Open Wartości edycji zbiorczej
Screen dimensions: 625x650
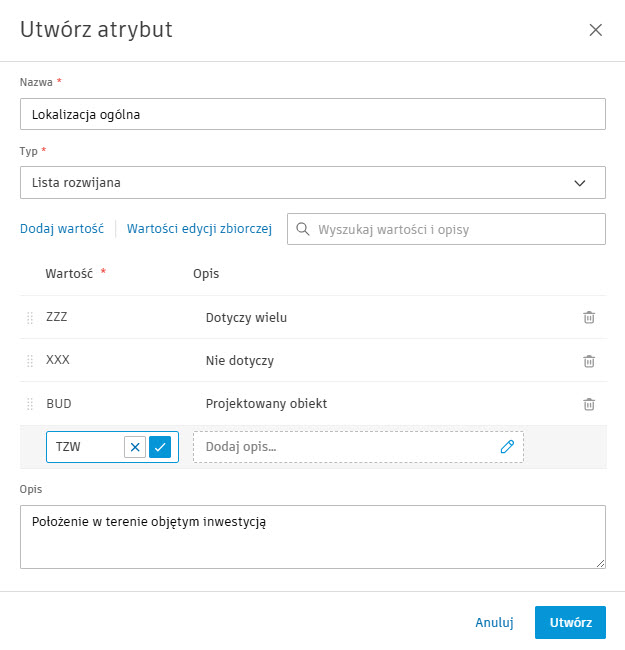click(x=199, y=228)
